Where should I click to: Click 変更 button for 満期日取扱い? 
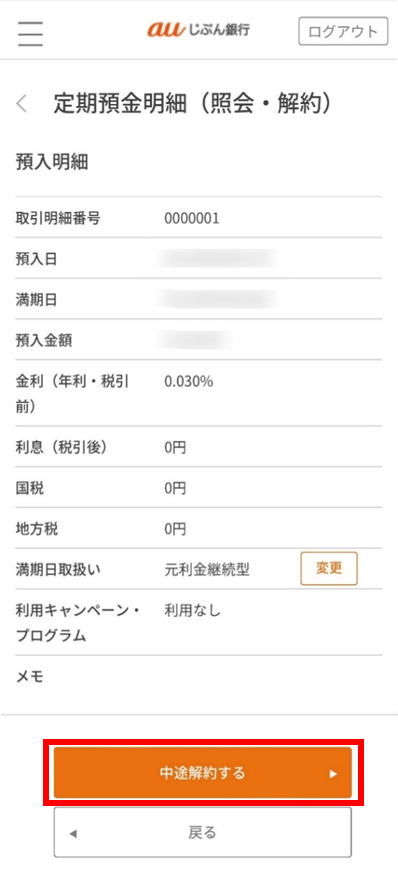(x=329, y=569)
